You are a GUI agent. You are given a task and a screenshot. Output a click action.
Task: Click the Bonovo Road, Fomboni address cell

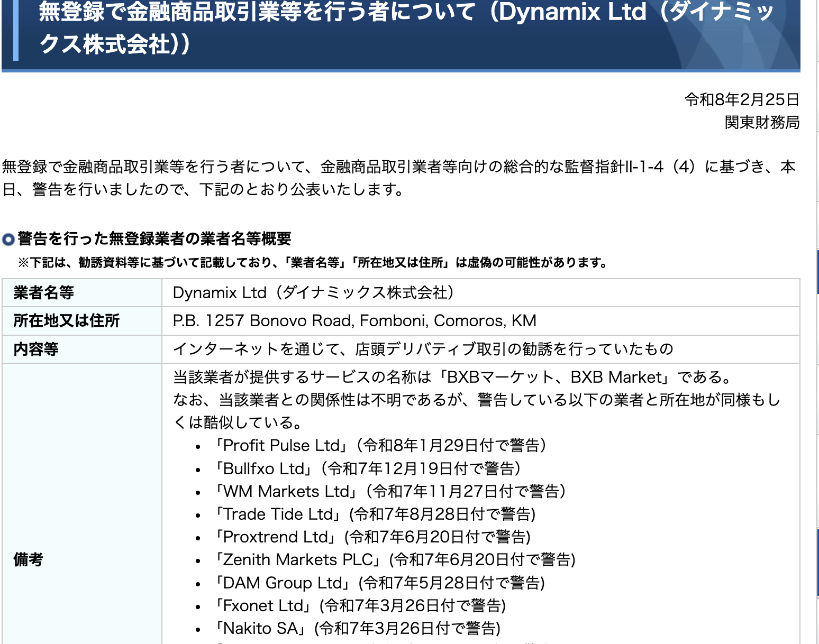[354, 320]
